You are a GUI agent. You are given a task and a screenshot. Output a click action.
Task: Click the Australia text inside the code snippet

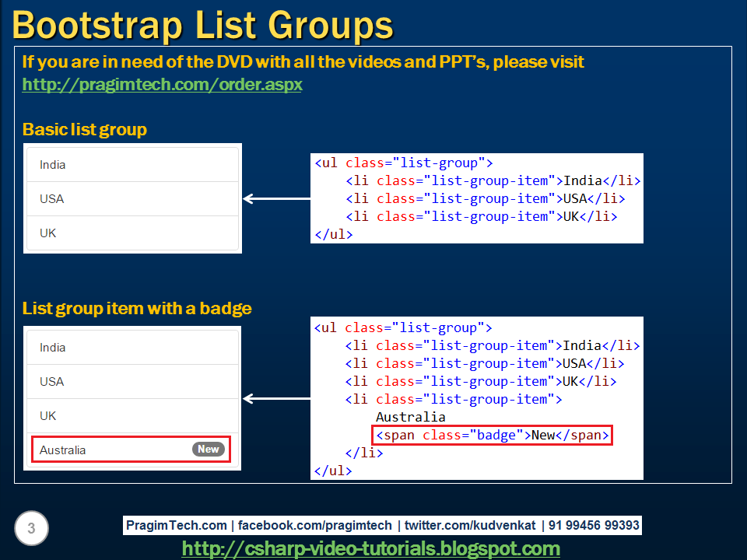pos(411,417)
